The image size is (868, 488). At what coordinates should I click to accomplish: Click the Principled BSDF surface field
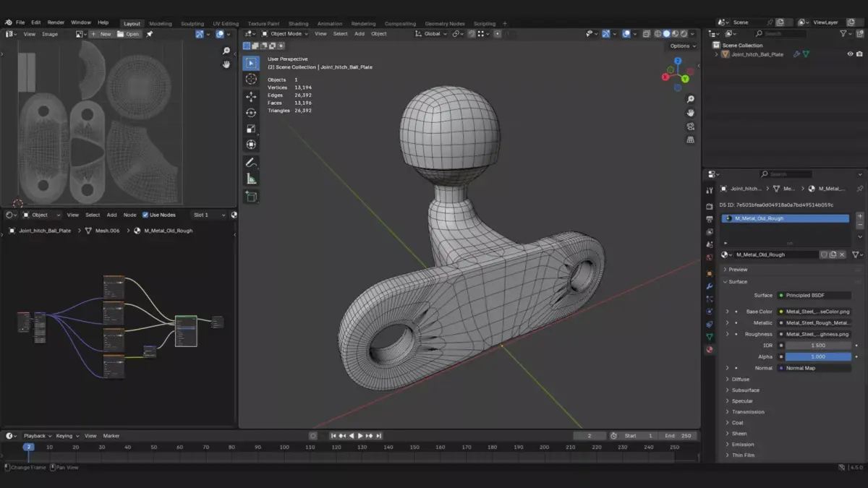(814, 296)
